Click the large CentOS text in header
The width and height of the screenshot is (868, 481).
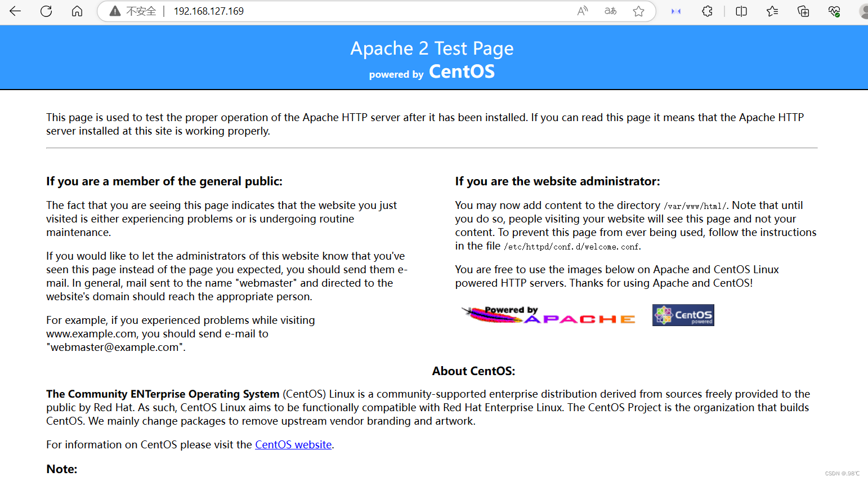(462, 72)
